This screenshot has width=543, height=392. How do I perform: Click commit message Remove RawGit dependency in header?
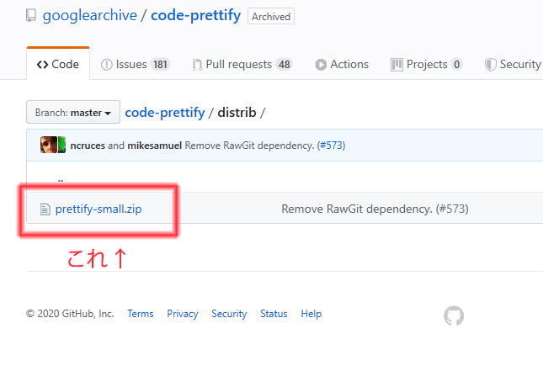pos(249,146)
